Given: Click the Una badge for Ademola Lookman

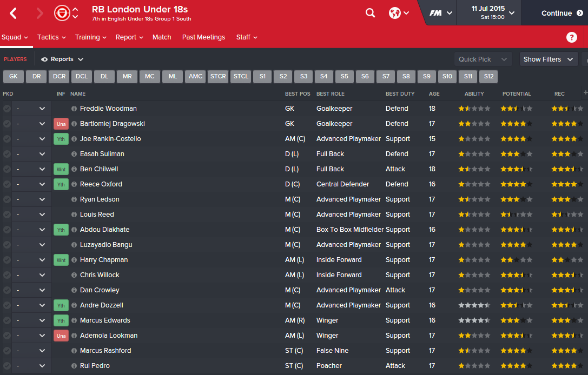Looking at the screenshot, I should [x=61, y=336].
